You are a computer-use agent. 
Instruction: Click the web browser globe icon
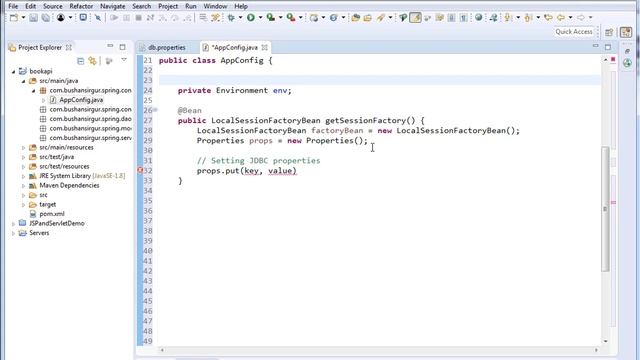click(x=478, y=18)
